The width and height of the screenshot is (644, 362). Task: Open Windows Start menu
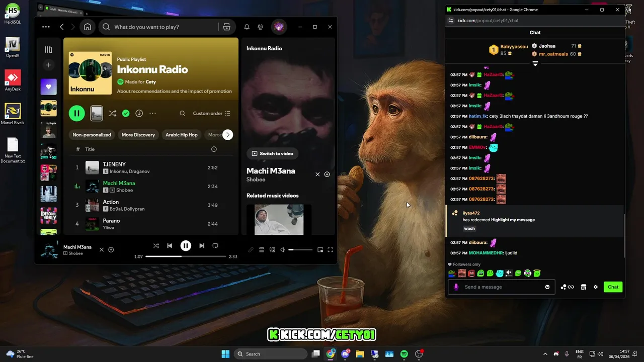tap(225, 354)
